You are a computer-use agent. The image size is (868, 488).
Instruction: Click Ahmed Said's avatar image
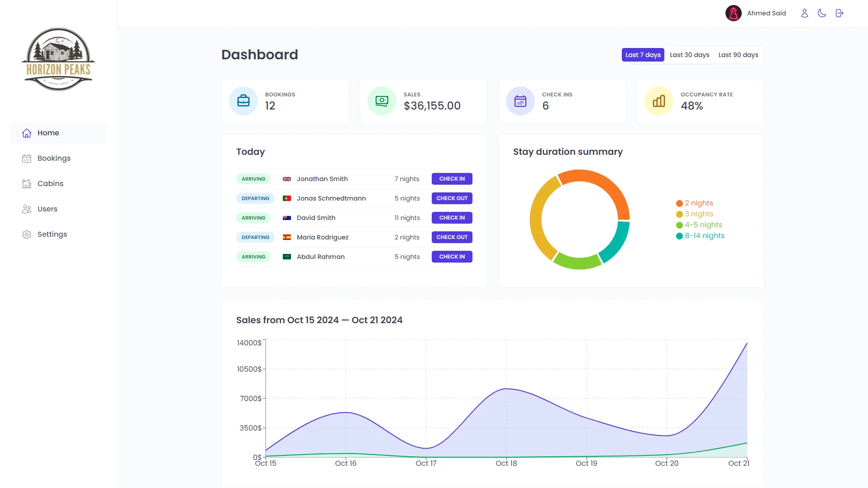click(733, 13)
